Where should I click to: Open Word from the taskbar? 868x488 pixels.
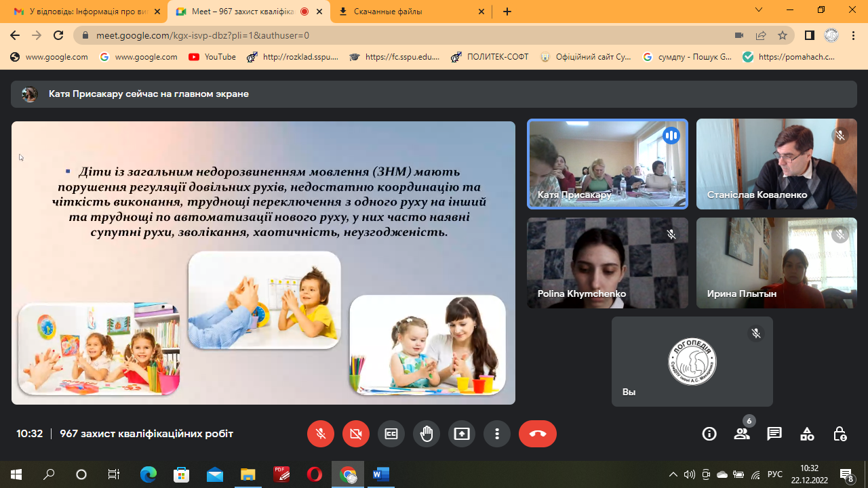click(380, 474)
